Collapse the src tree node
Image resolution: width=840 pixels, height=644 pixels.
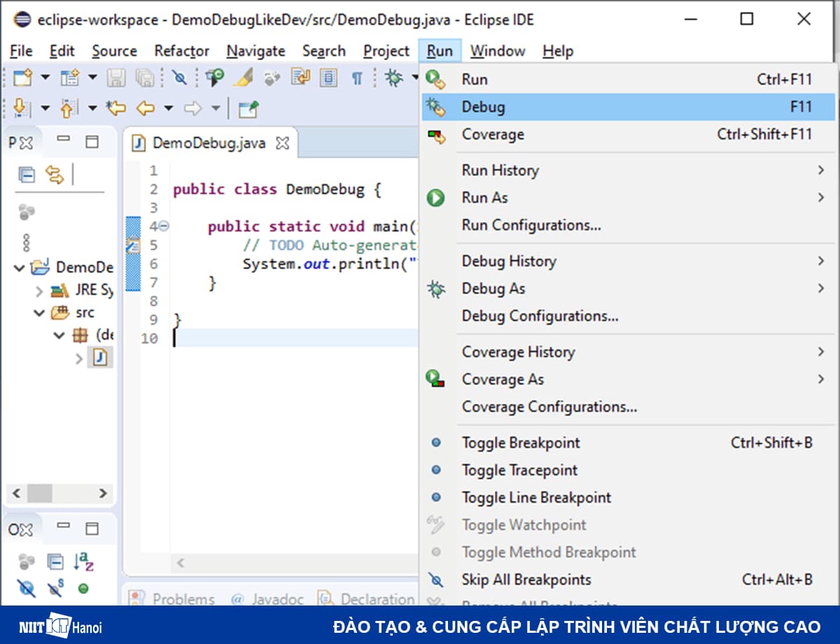click(41, 313)
